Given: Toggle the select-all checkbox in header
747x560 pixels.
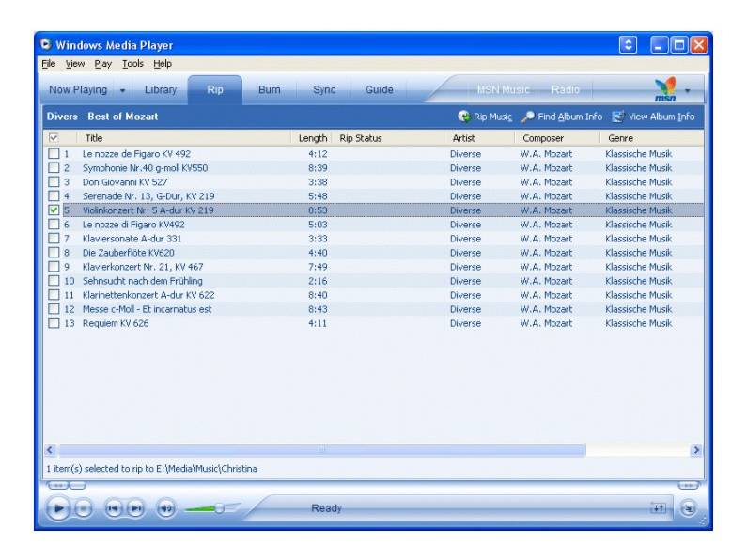Looking at the screenshot, I should 54,138.
